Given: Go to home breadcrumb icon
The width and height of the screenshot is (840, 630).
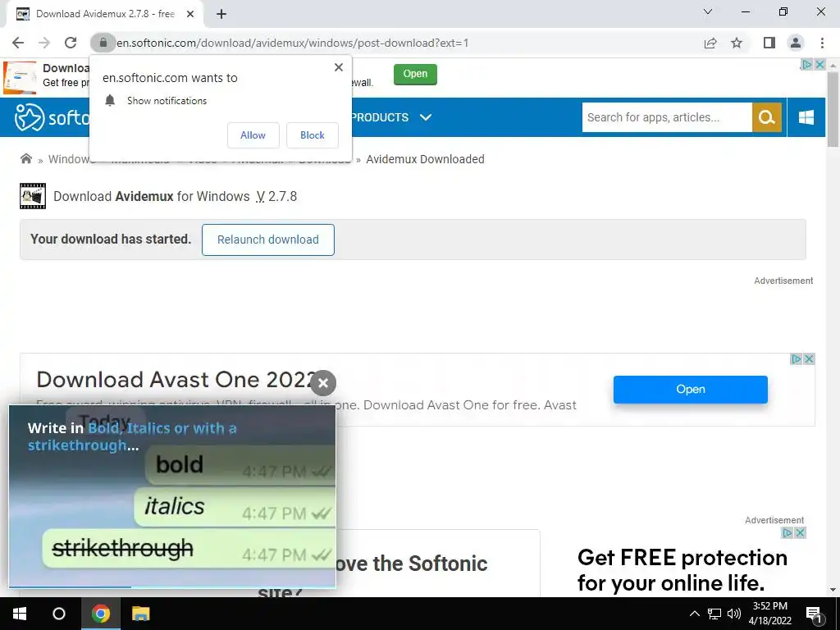Looking at the screenshot, I should coord(25,158).
